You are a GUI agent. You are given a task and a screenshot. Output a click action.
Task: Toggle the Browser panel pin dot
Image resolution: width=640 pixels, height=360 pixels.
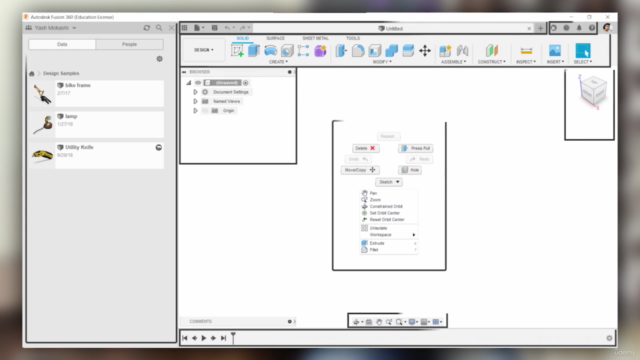click(290, 72)
